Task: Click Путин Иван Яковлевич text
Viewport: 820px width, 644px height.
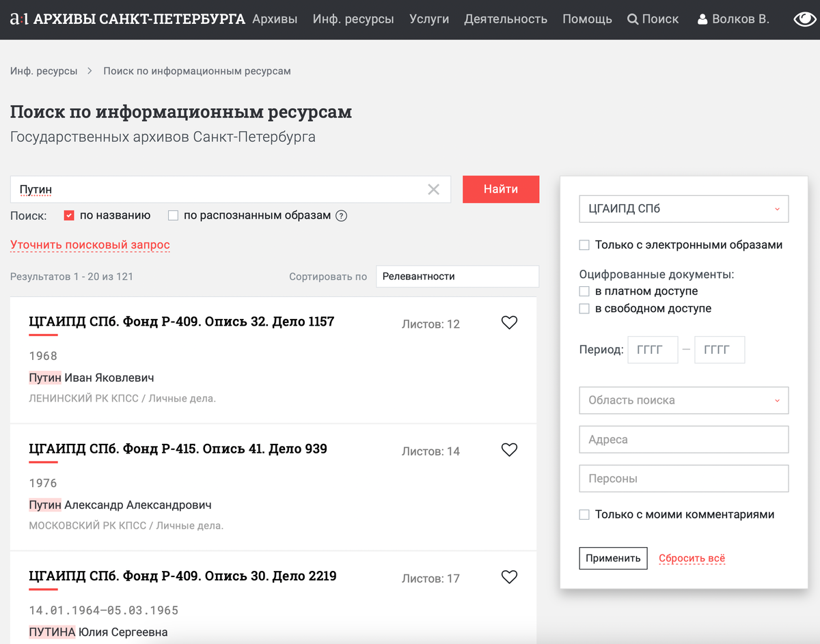Action: tap(92, 378)
